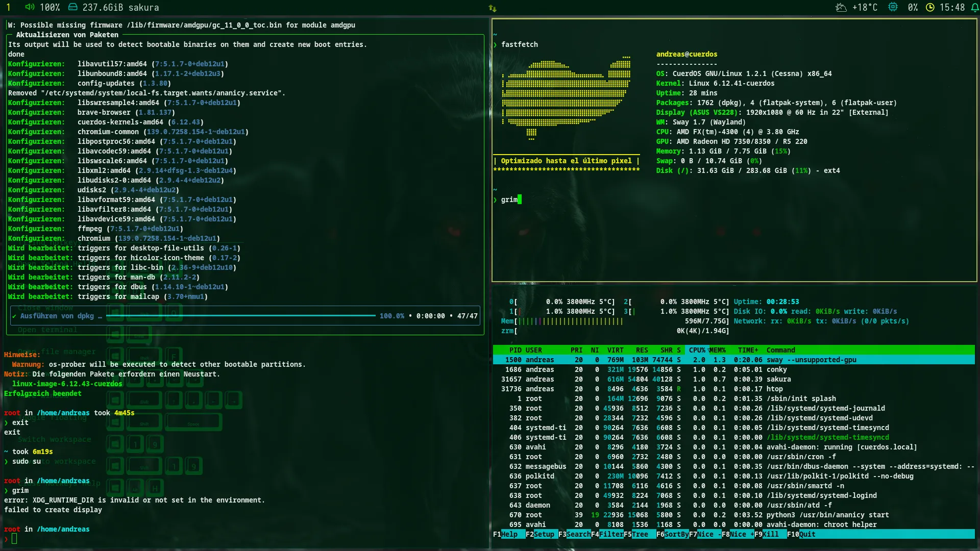The height and width of the screenshot is (551, 980).
Task: Click the disk drive icon showing 237.6GiB
Action: [x=73, y=7]
